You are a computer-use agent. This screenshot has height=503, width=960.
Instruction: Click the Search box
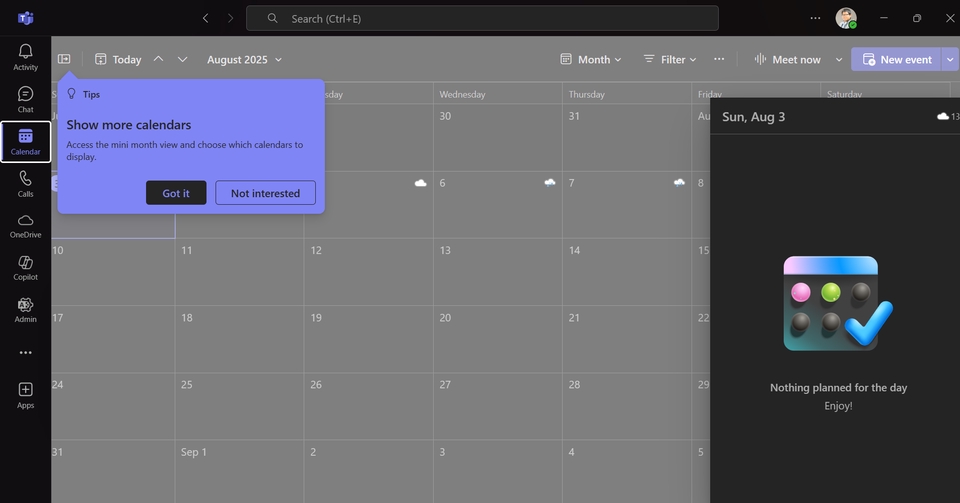point(482,18)
